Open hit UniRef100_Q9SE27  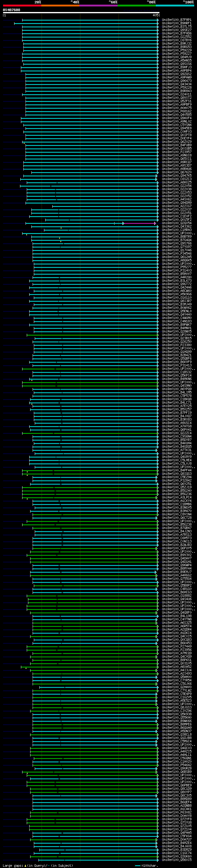[176, 30]
